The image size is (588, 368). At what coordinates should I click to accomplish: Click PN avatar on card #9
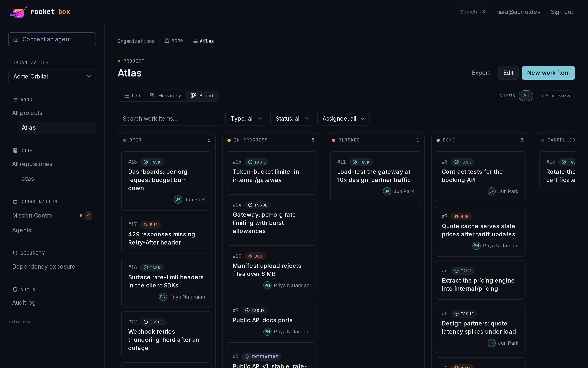(267, 331)
